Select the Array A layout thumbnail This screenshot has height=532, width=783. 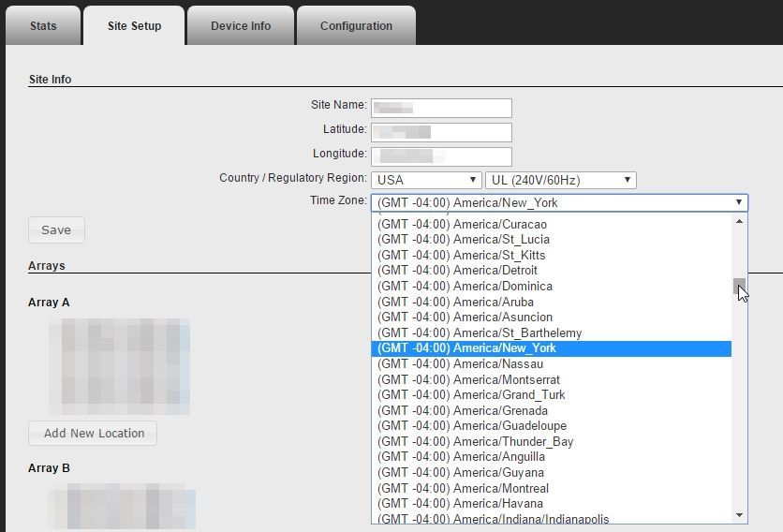click(119, 366)
